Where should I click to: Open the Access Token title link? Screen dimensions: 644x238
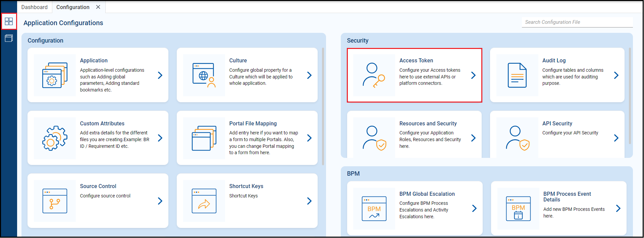pos(416,60)
